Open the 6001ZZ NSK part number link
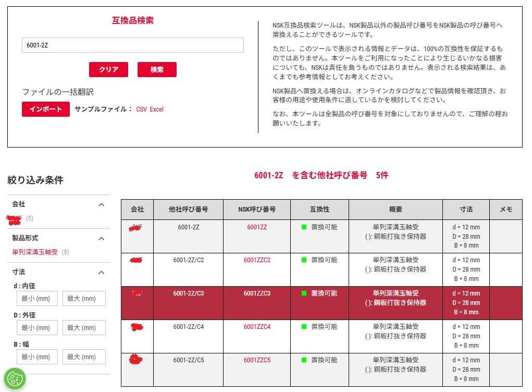Screen dimensions: 532x392 [x=257, y=228]
